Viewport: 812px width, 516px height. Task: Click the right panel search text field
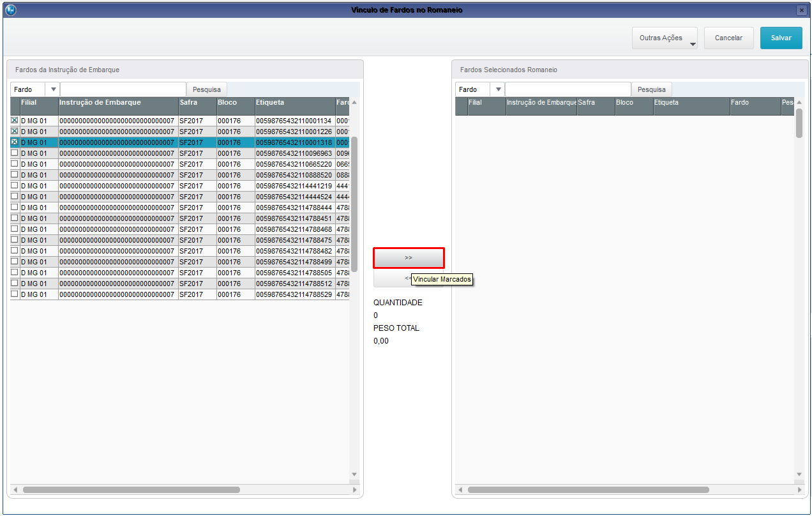click(x=568, y=89)
